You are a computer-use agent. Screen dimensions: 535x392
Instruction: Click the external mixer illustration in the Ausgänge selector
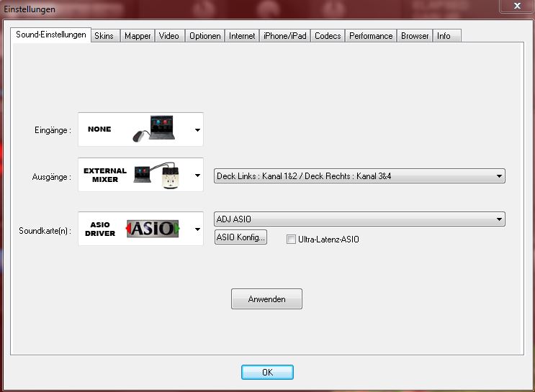[157, 176]
